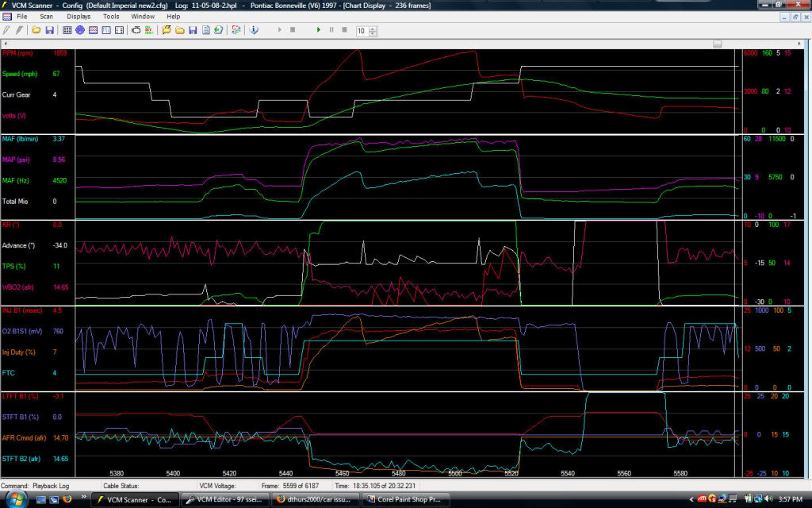Viewport: 812px width, 508px height.
Task: Decrease playback speed with down stepper
Action: [373, 33]
